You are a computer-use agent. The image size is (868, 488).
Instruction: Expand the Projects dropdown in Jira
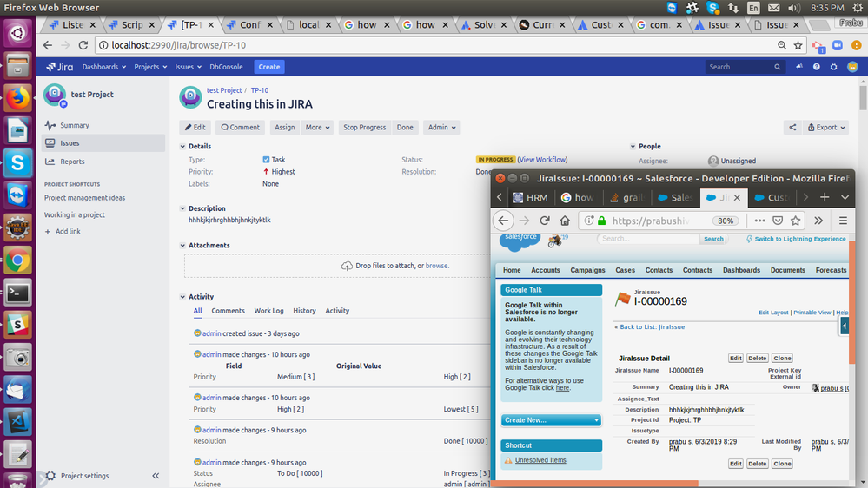click(x=150, y=67)
